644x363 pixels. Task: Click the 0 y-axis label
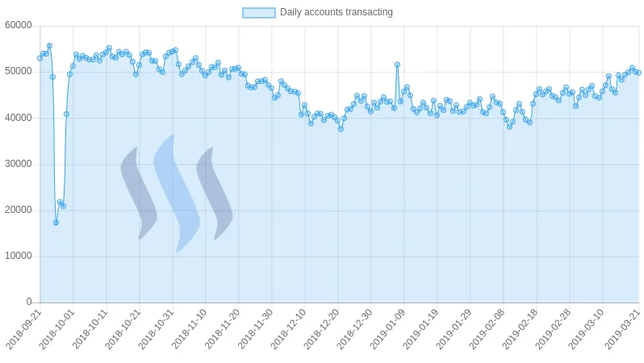28,302
